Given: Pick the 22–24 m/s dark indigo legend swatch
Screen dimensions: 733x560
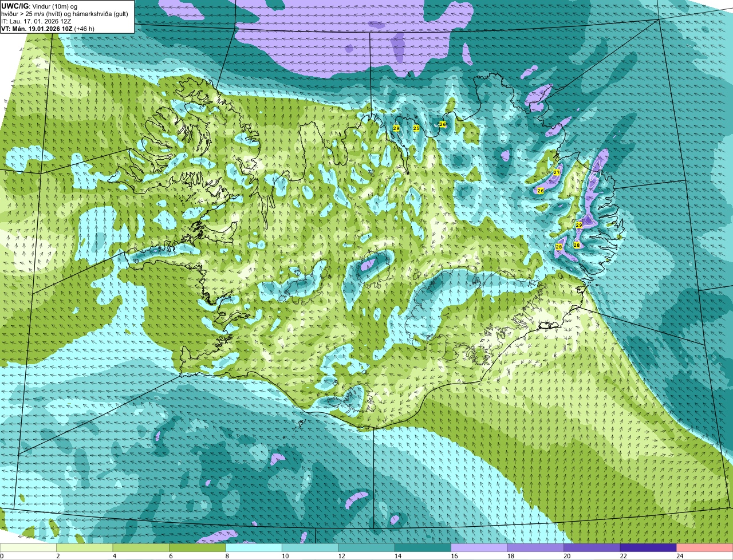Looking at the screenshot, I should 648,547.
